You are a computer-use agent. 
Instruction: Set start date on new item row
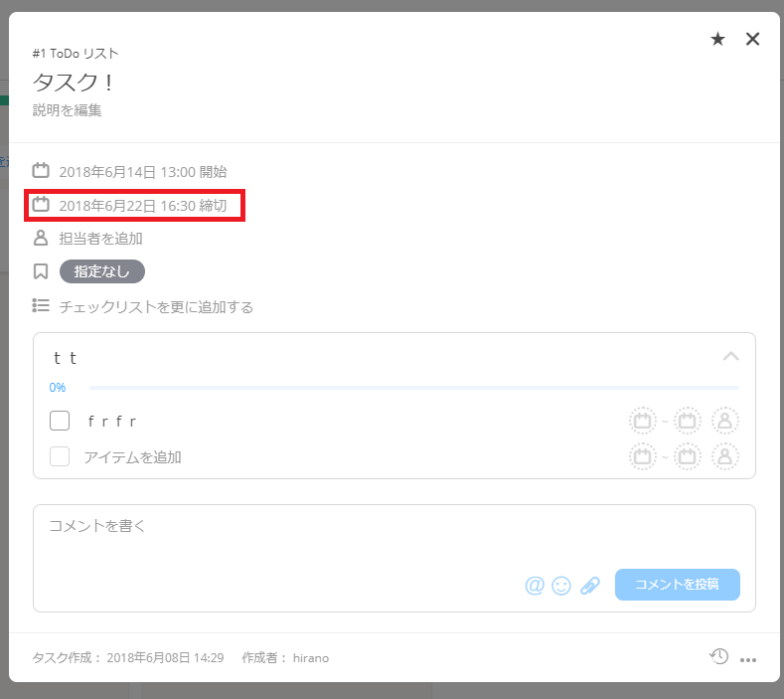click(x=643, y=456)
